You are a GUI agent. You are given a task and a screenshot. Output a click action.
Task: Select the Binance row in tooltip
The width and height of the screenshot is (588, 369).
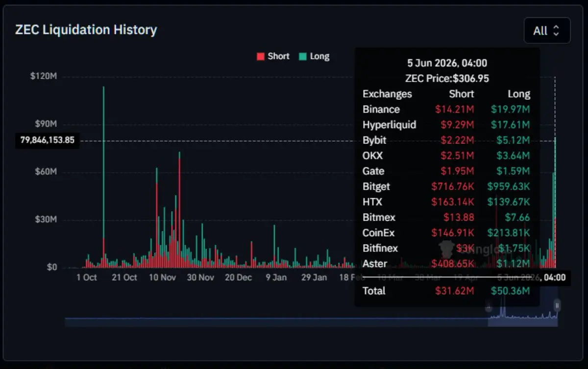(x=446, y=109)
